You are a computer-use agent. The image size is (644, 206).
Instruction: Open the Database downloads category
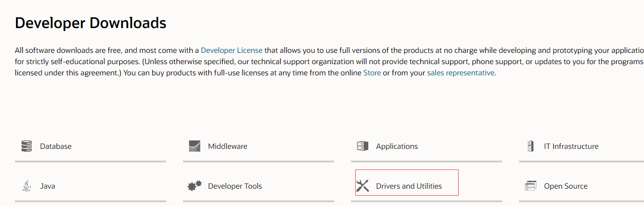[x=56, y=146]
